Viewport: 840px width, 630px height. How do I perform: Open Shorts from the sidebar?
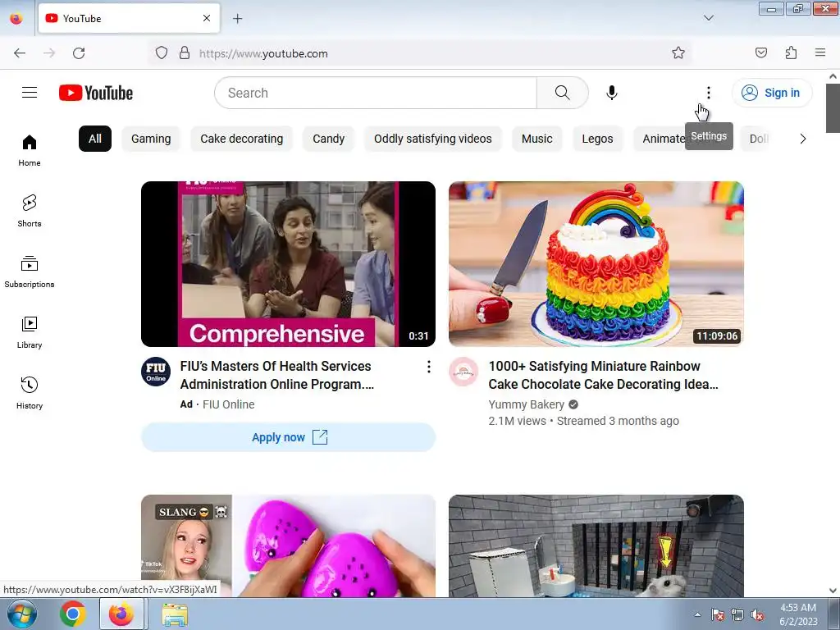(30, 211)
